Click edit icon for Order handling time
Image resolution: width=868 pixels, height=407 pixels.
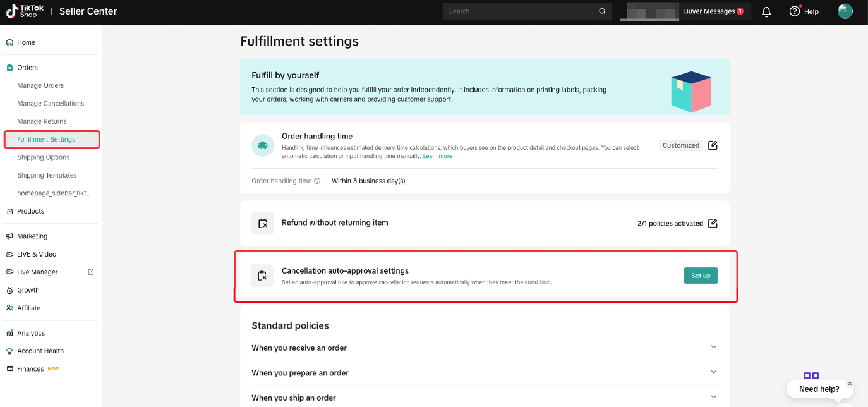pyautogui.click(x=713, y=145)
